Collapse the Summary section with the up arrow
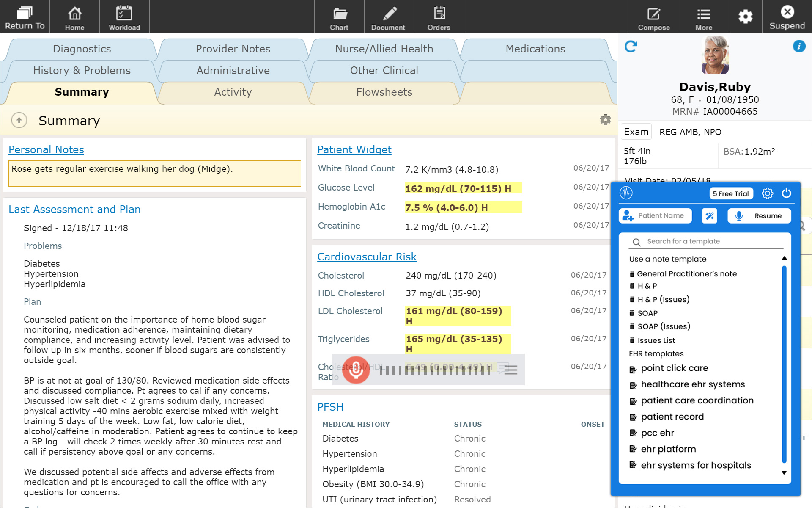 coord(19,120)
